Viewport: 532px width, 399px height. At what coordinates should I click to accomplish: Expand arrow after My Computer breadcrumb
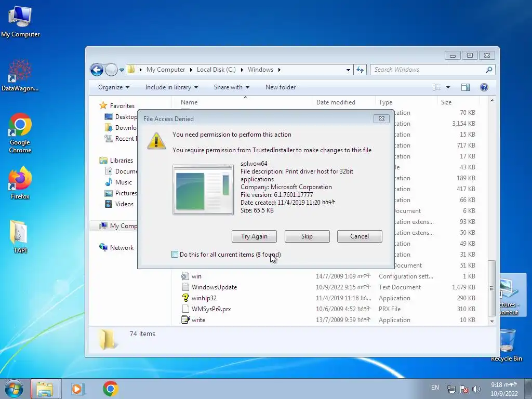(191, 70)
